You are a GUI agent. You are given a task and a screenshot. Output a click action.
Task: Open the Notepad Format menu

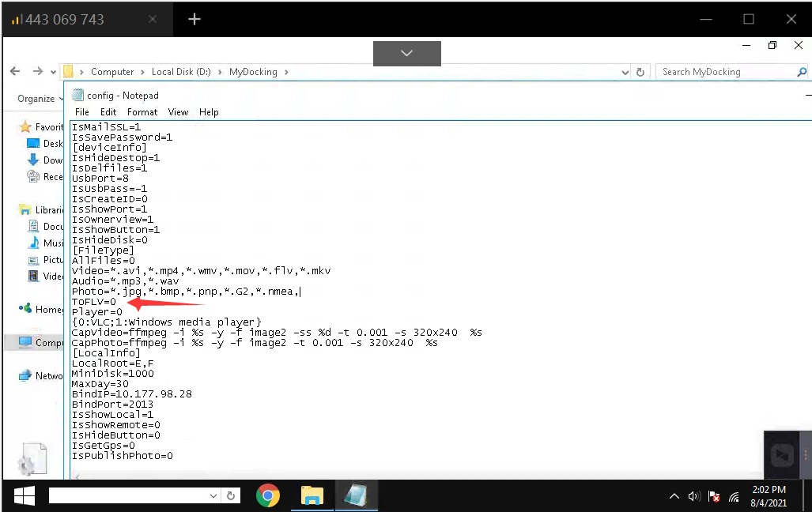(x=142, y=112)
